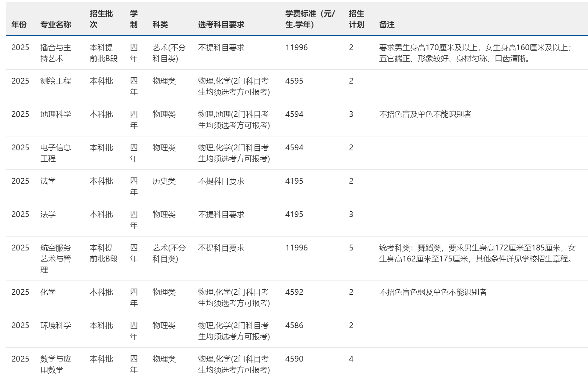Click the 数学与应用数学 major name
Viewport: 588px width, 381px height.
click(55, 364)
